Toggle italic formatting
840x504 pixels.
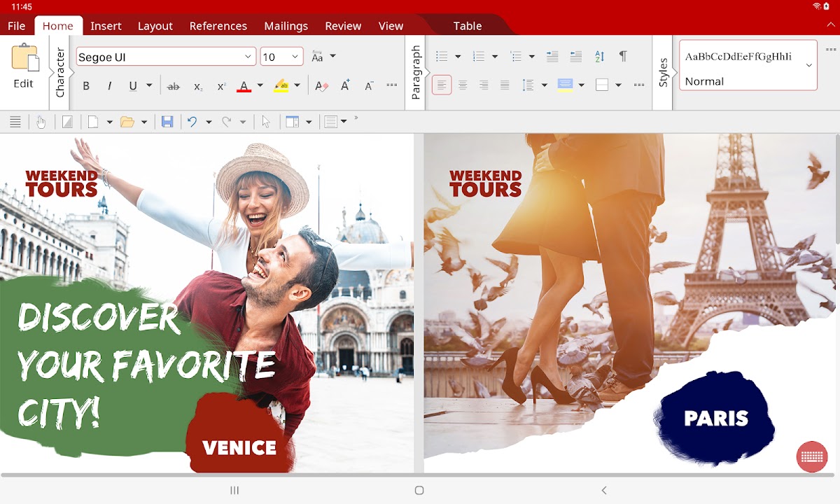click(109, 86)
